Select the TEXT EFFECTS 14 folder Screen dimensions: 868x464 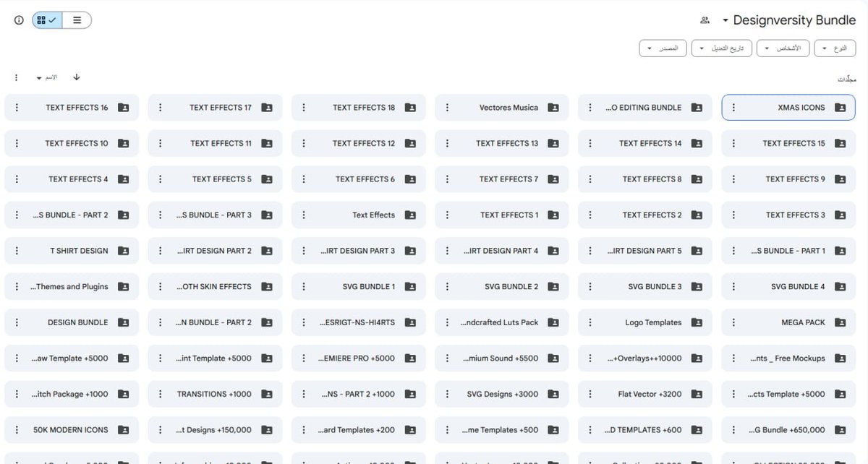pyautogui.click(x=645, y=143)
